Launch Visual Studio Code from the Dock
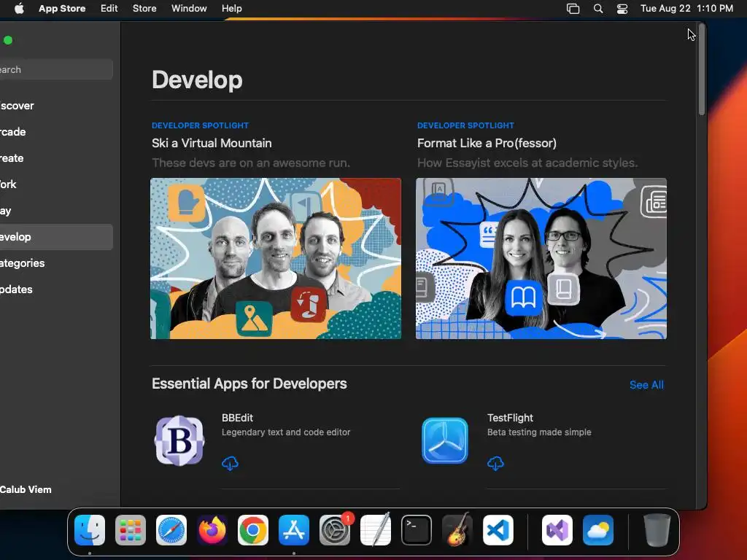747x560 pixels. (498, 530)
